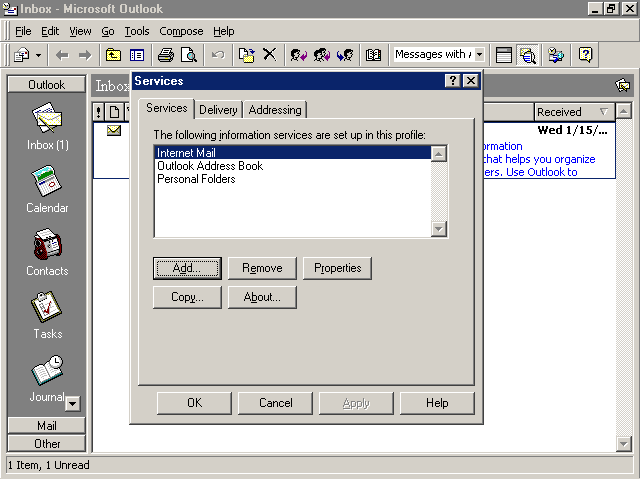Click the Up One Level folder icon
This screenshot has height=480, width=640.
pyautogui.click(x=113, y=55)
